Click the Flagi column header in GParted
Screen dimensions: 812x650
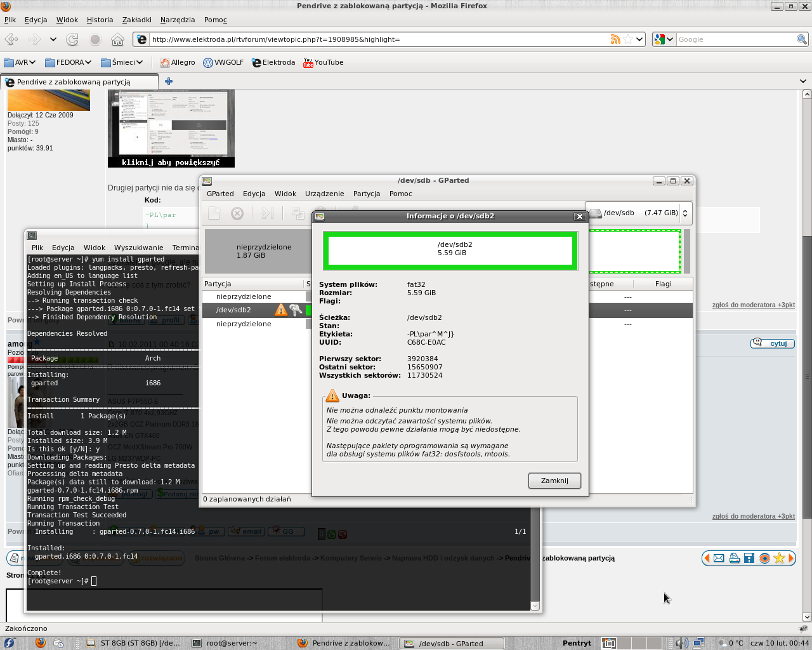click(x=664, y=284)
